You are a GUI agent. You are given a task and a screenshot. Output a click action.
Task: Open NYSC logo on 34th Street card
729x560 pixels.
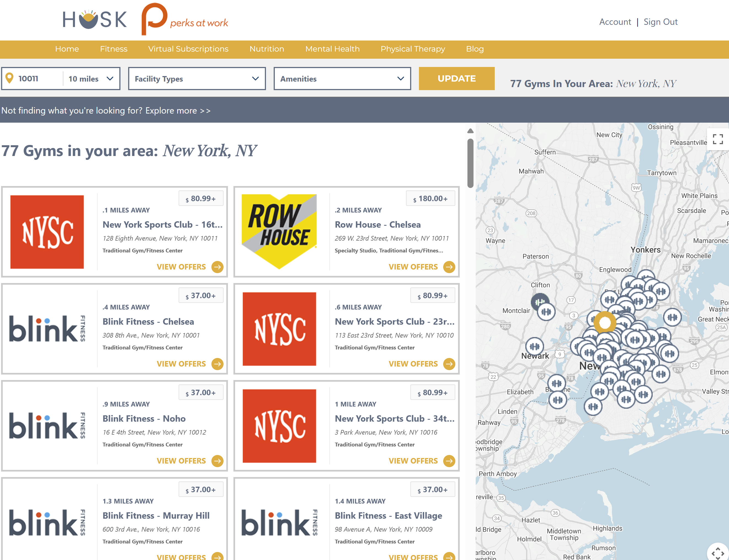pos(279,426)
